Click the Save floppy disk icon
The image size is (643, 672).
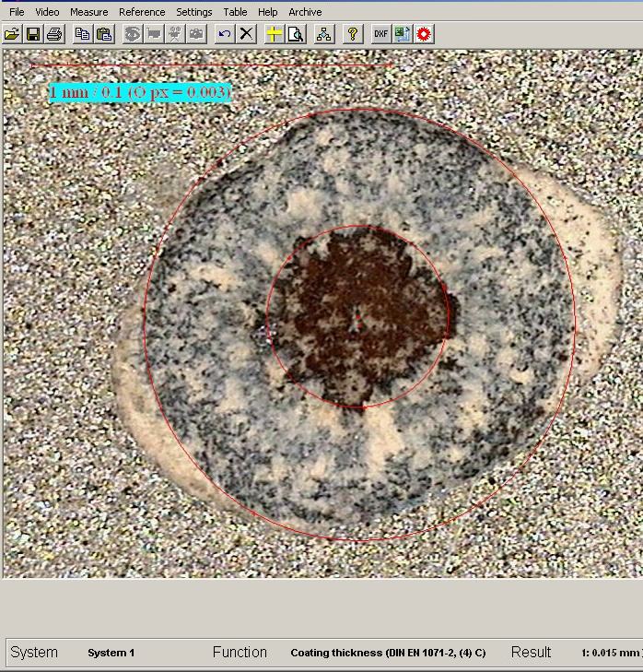(33, 34)
